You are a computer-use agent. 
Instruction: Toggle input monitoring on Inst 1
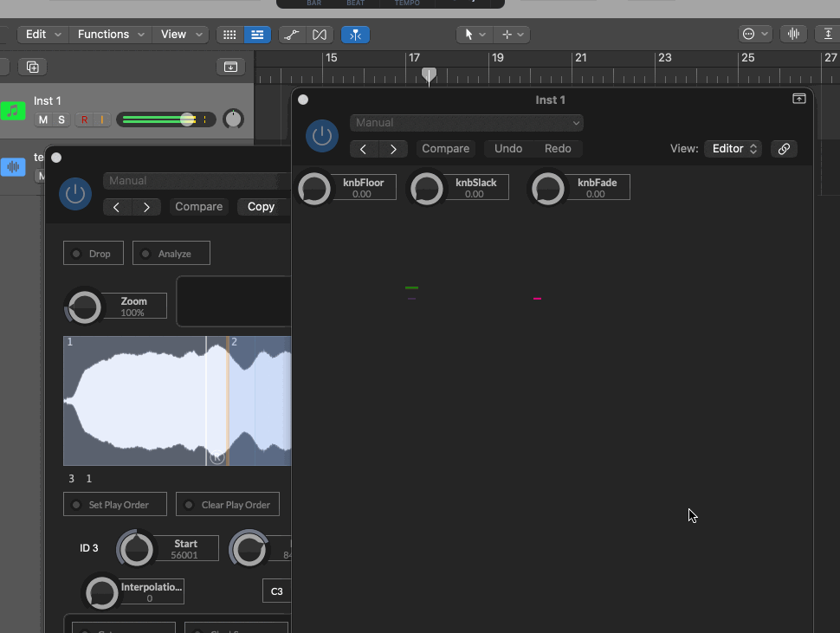102,120
